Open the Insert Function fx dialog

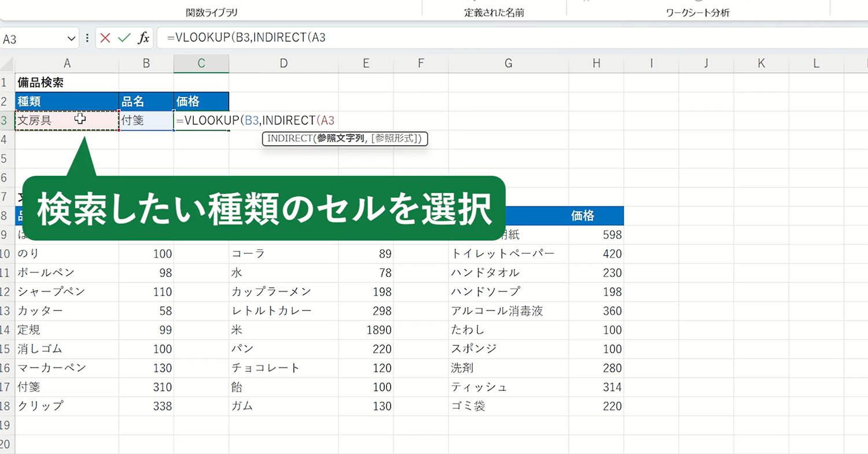(x=143, y=39)
